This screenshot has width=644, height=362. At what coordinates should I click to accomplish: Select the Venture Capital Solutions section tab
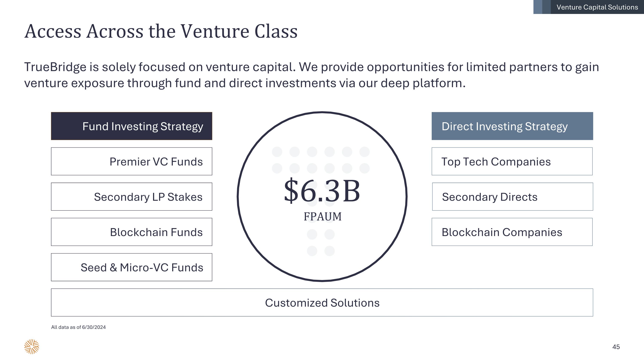point(597,7)
